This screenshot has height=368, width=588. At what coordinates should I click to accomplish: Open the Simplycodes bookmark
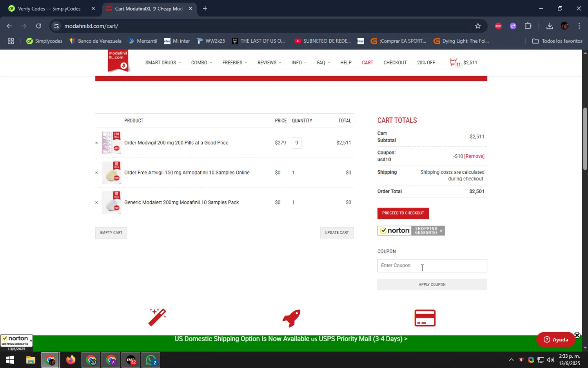click(x=44, y=41)
